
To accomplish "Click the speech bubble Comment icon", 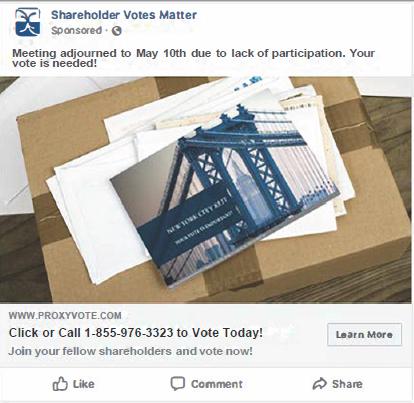I will tap(178, 383).
